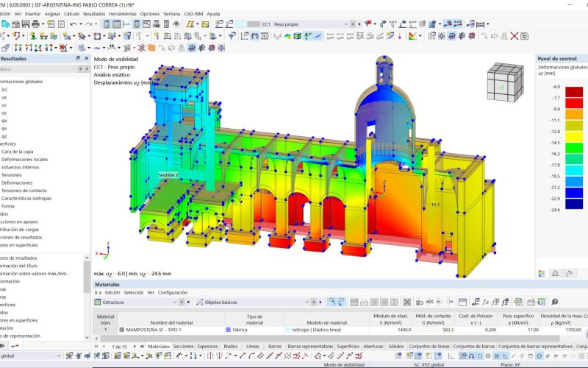This screenshot has width=588, height=368.
Task: Click the Save model icon
Action: point(25,24)
